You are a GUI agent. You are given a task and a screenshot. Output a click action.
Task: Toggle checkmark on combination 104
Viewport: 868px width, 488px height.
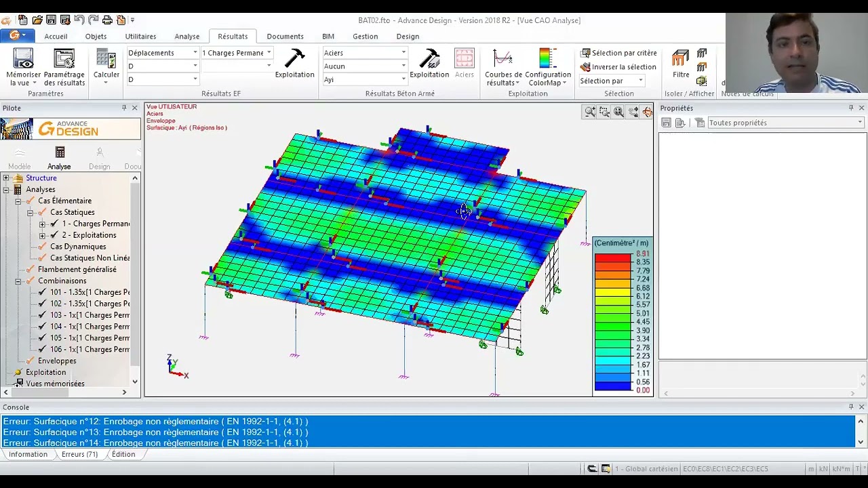pos(42,327)
